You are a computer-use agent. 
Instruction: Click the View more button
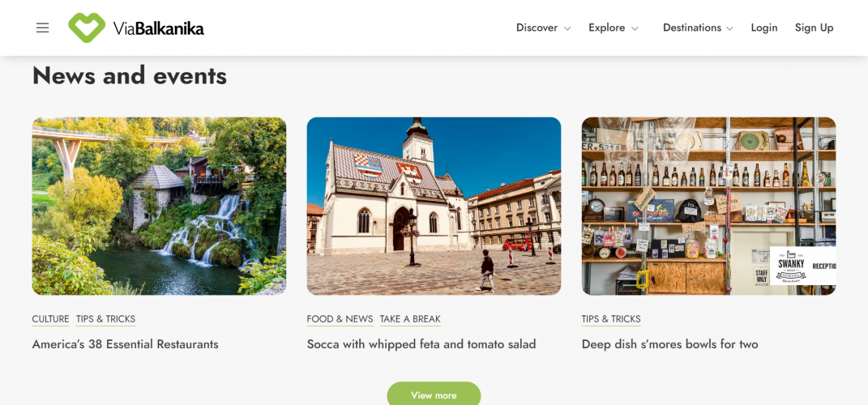434,394
